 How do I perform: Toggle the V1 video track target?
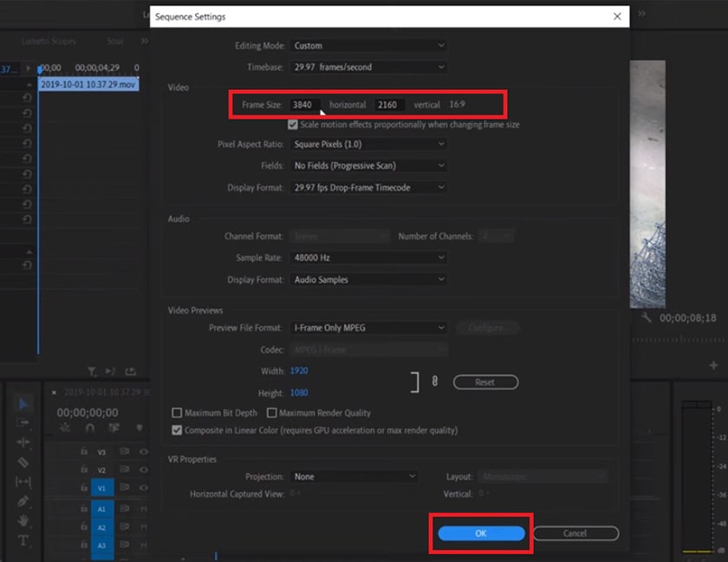click(x=101, y=488)
